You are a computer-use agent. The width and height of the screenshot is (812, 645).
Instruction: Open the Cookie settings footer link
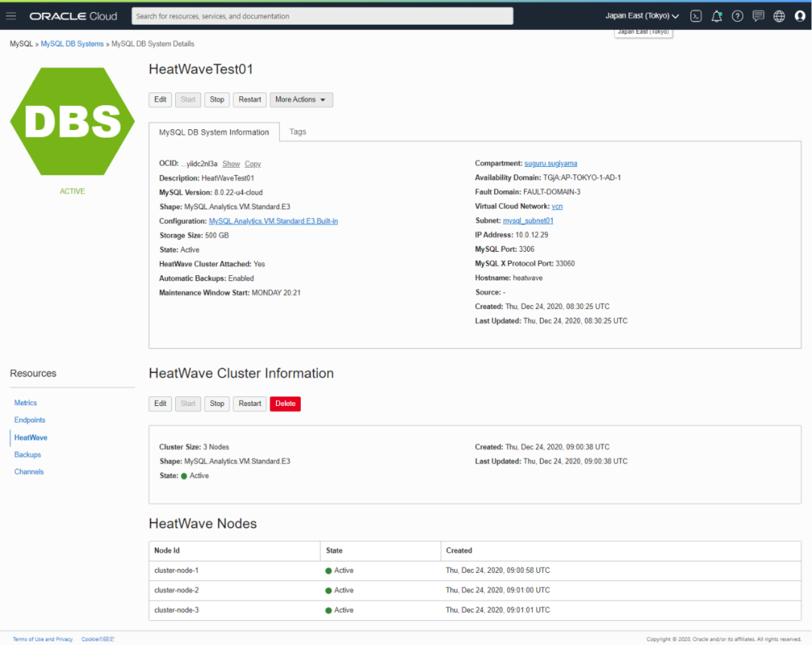(98, 639)
